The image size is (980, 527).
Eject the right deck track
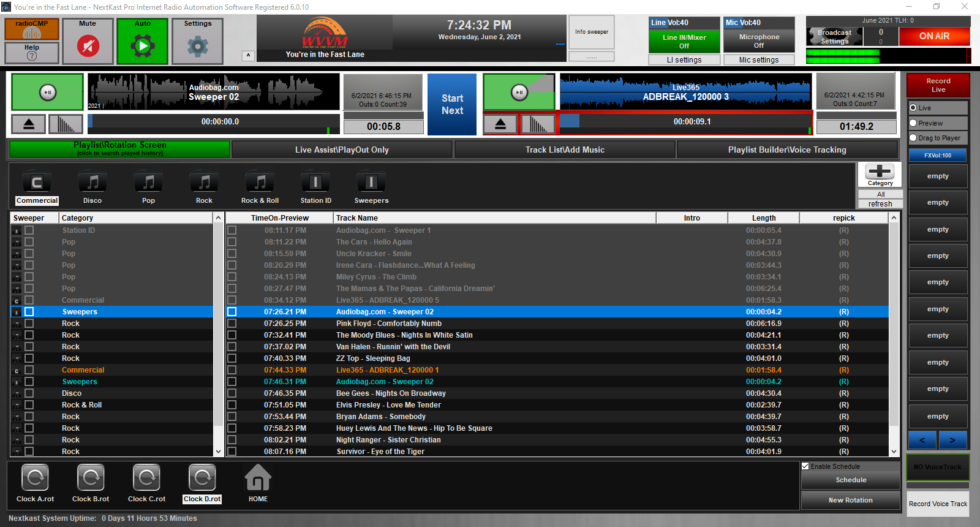[x=500, y=124]
